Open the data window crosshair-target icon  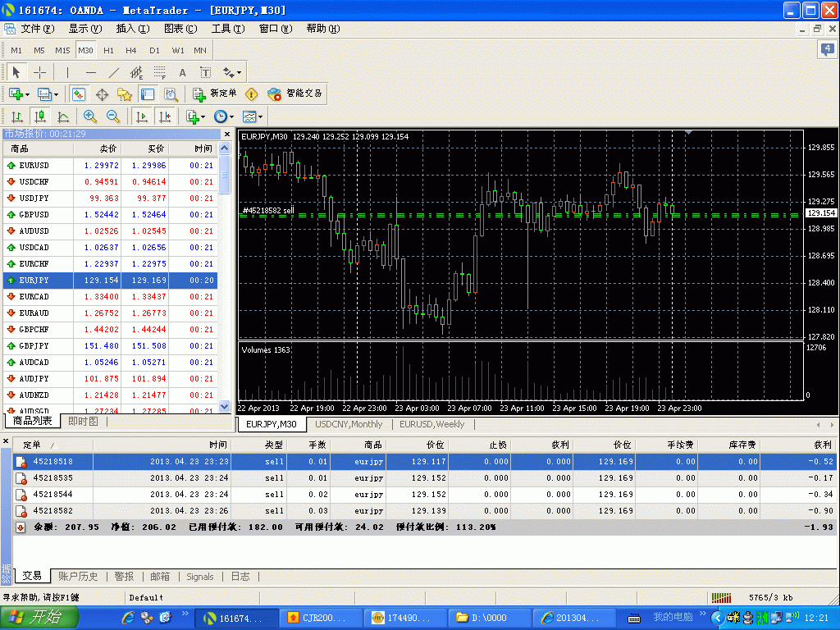pyautogui.click(x=102, y=95)
